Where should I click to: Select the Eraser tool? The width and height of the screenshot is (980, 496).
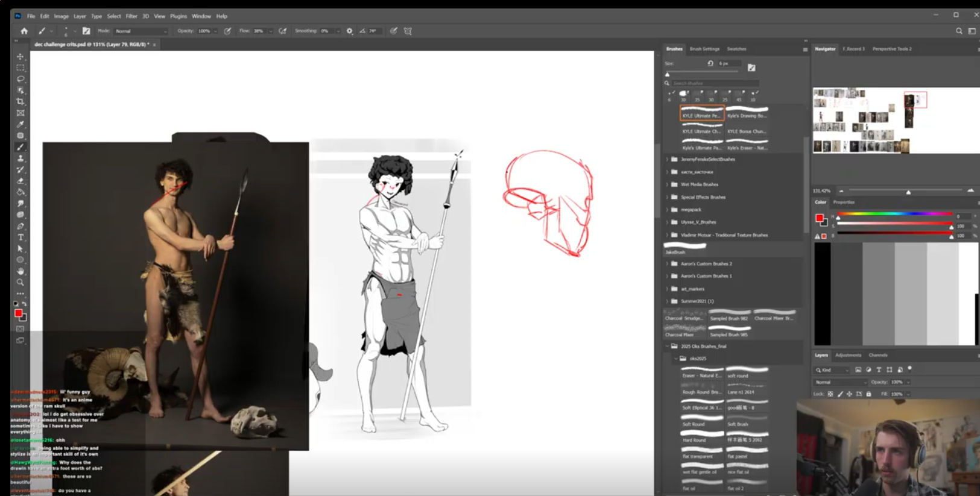pos(21,181)
